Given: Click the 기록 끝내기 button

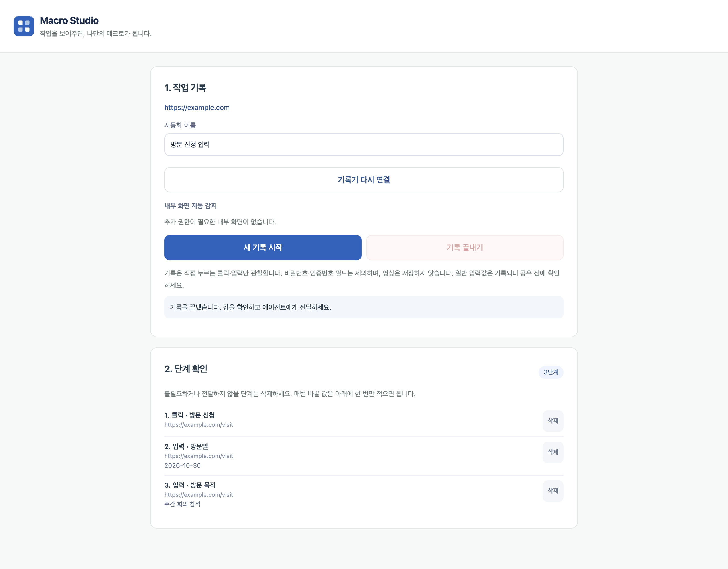Looking at the screenshot, I should (465, 248).
